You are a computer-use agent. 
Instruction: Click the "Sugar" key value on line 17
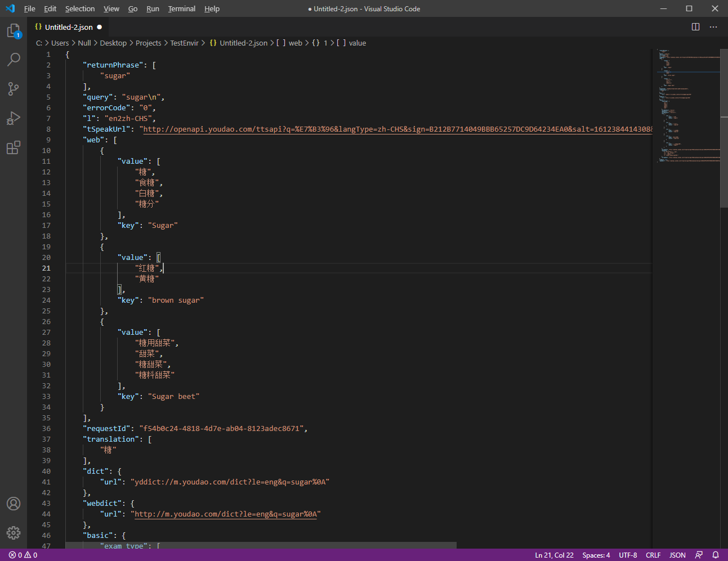[x=163, y=225]
